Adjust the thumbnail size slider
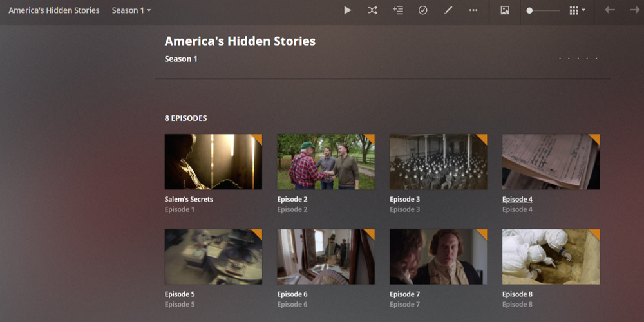 542,11
